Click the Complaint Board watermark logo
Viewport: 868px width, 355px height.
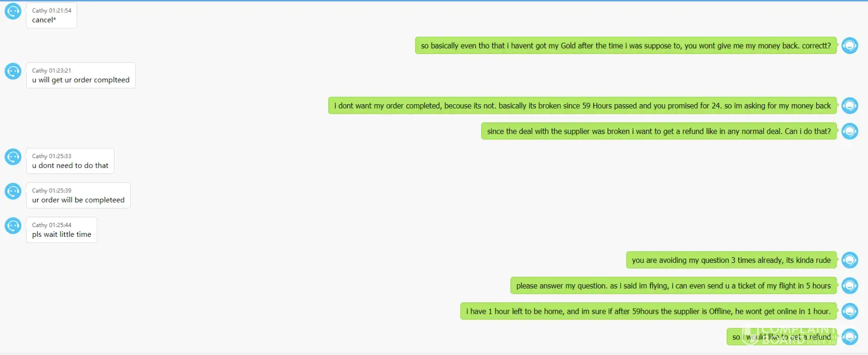pos(791,335)
